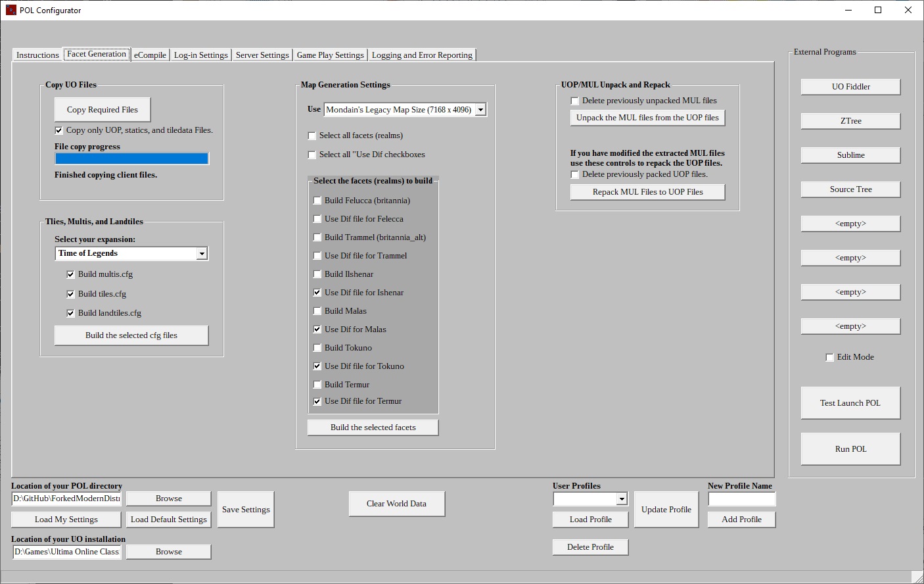Click the New Profile Name text field
The height and width of the screenshot is (584, 924).
741,499
